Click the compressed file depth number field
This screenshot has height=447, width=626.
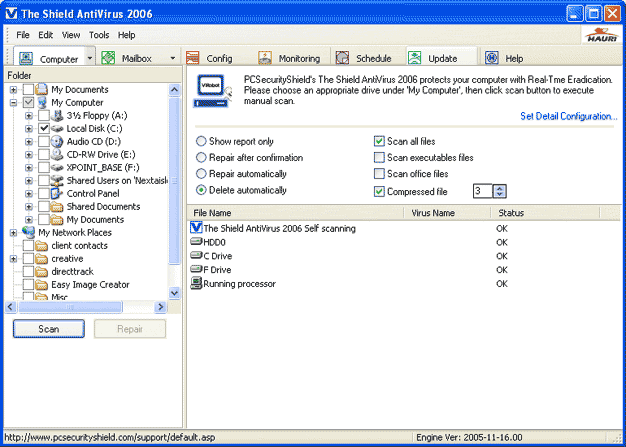click(x=483, y=191)
